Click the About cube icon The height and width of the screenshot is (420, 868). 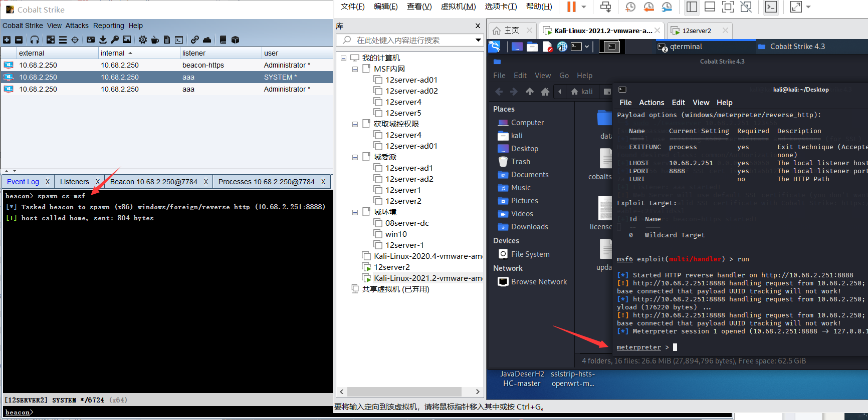pos(235,40)
